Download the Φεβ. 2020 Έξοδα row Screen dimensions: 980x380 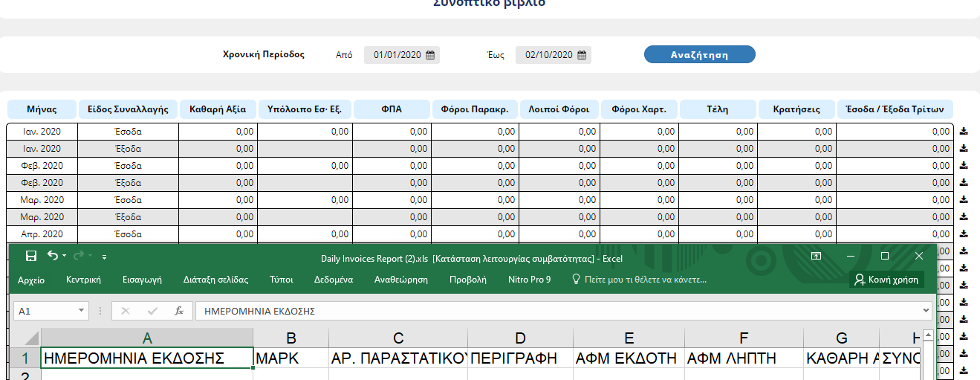tap(964, 183)
